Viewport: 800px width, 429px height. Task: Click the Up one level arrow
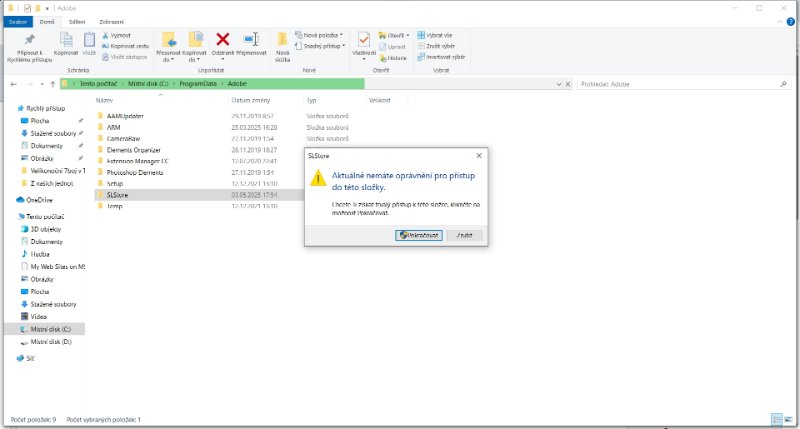pos(53,84)
